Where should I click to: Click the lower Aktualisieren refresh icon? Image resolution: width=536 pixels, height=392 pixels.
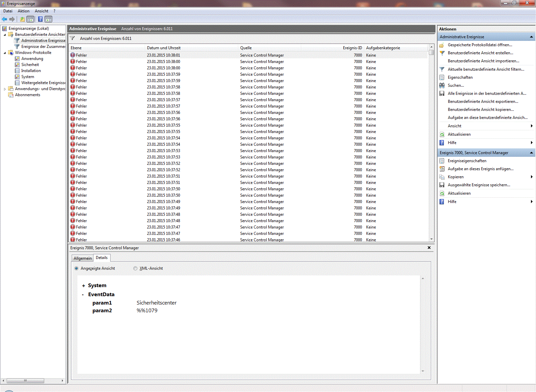tap(442, 193)
